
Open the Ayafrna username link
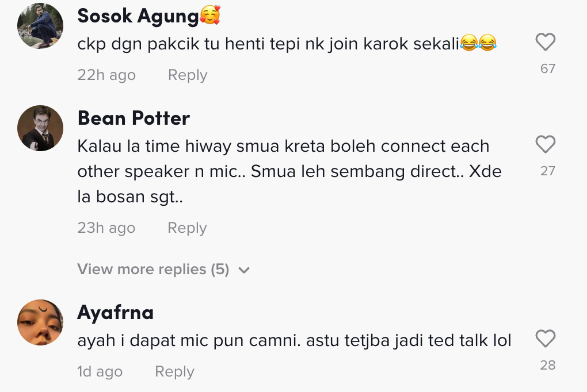[116, 313]
